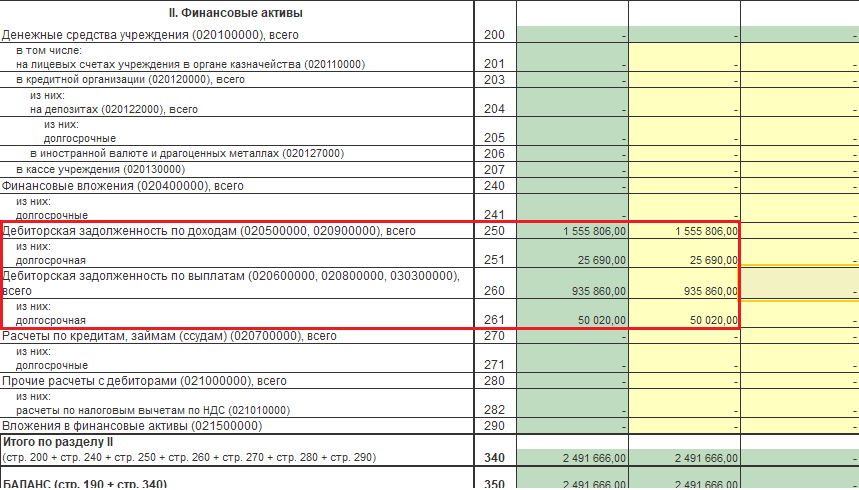Select the yellow cell 935 860,00 in row 260

[x=685, y=283]
